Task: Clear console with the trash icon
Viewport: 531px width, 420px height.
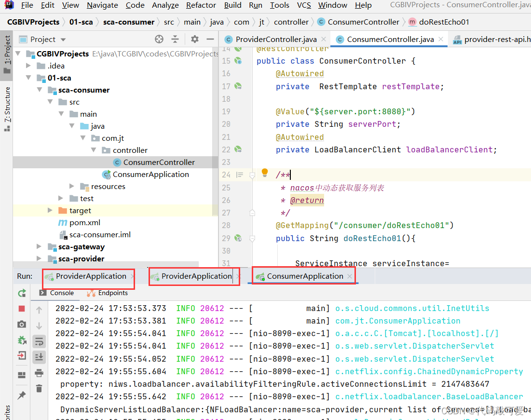Action: 39,389
